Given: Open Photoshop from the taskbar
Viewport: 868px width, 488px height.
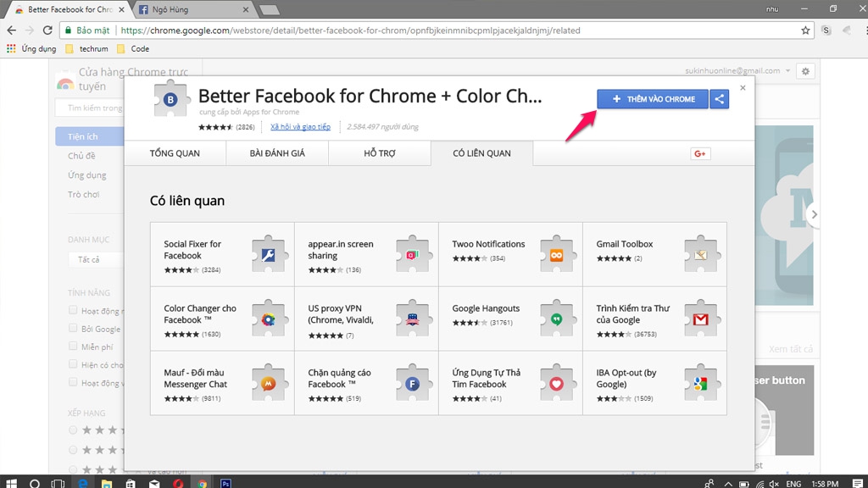Looking at the screenshot, I should click(225, 483).
